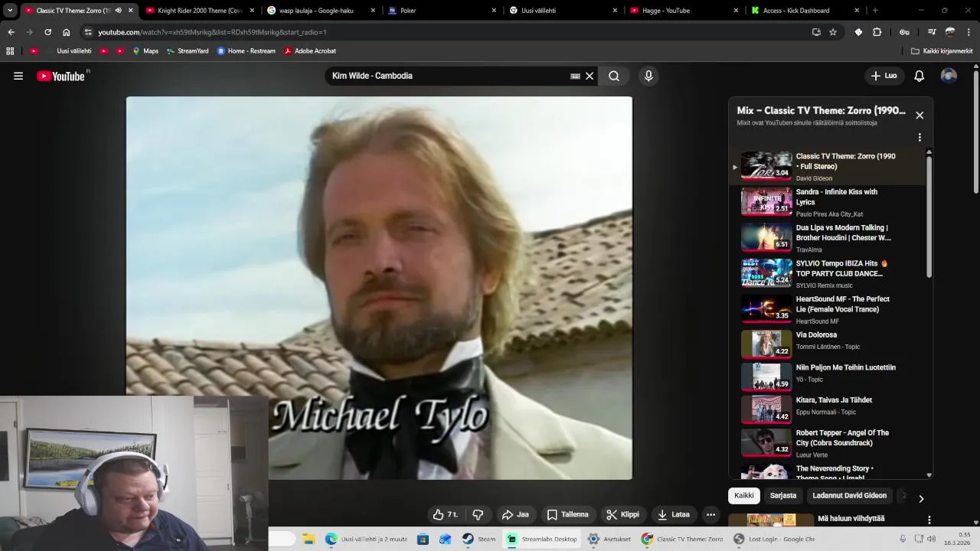
Task: Open Maps bookmark
Action: point(145,51)
